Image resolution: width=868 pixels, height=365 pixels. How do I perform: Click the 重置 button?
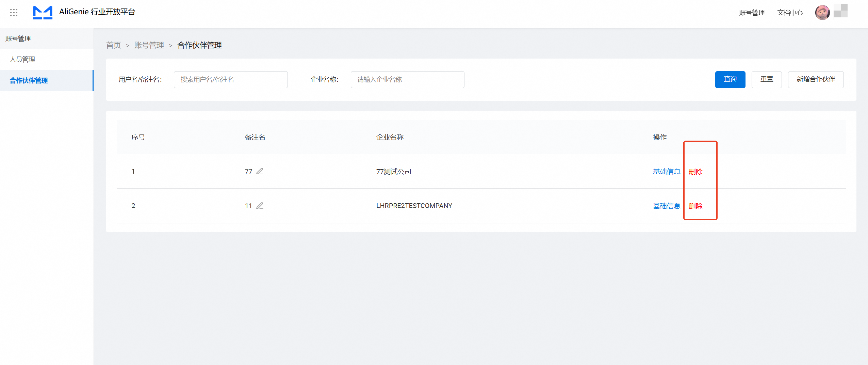[x=767, y=80]
